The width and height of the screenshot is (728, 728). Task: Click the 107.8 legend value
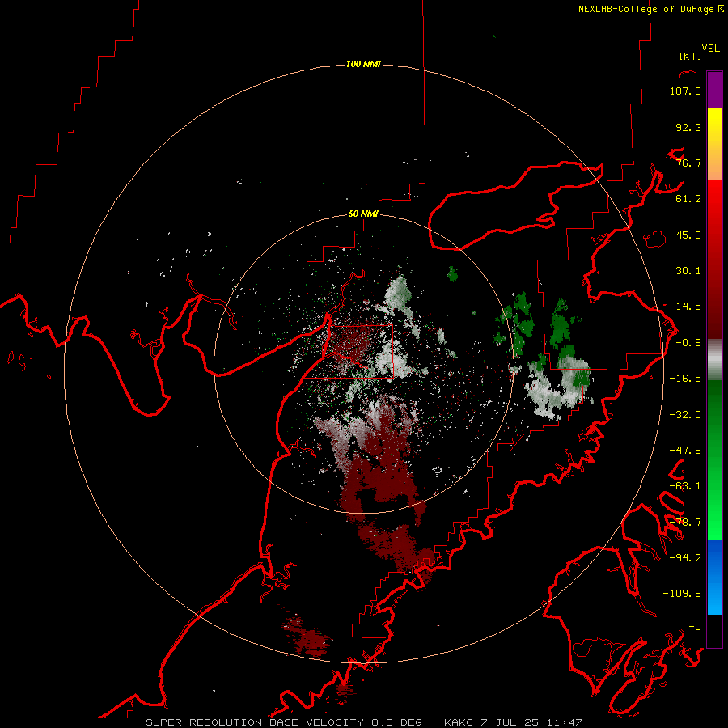tap(685, 91)
